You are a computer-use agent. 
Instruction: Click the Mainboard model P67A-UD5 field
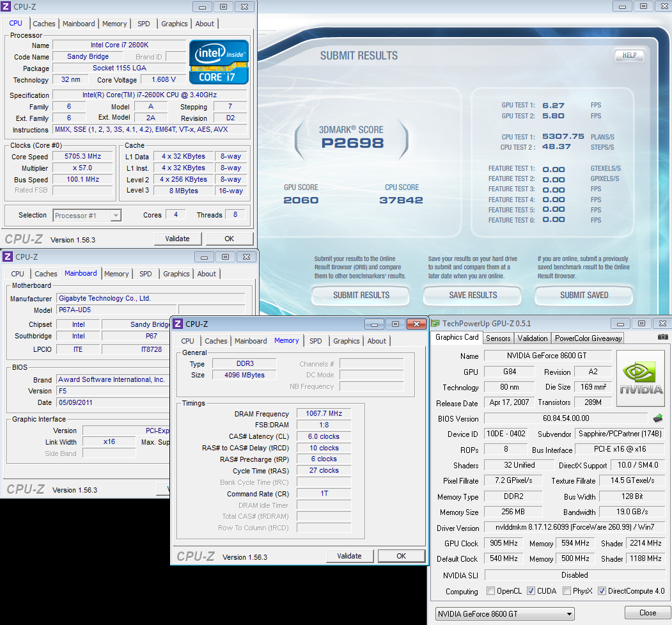116,310
